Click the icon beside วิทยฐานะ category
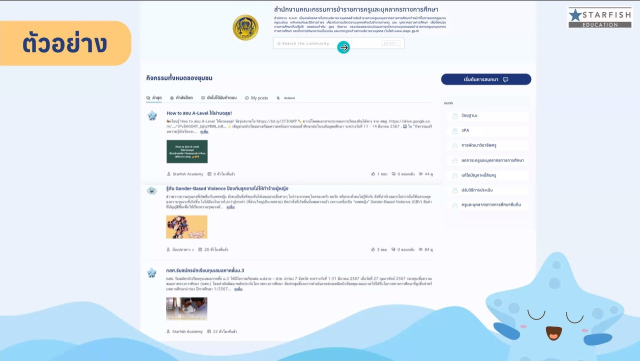Image resolution: width=640 pixels, height=361 pixels. [x=455, y=116]
